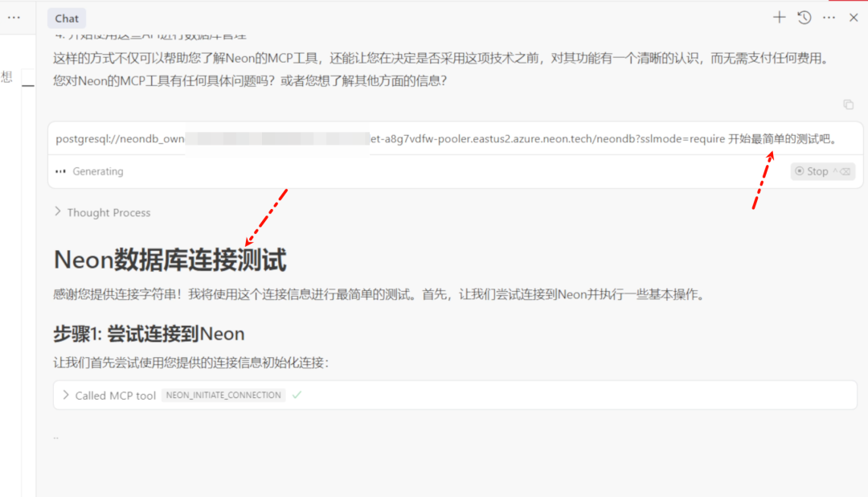Open left sidebar ellipsis menu
The height and width of the screenshot is (497, 868).
coord(14,17)
